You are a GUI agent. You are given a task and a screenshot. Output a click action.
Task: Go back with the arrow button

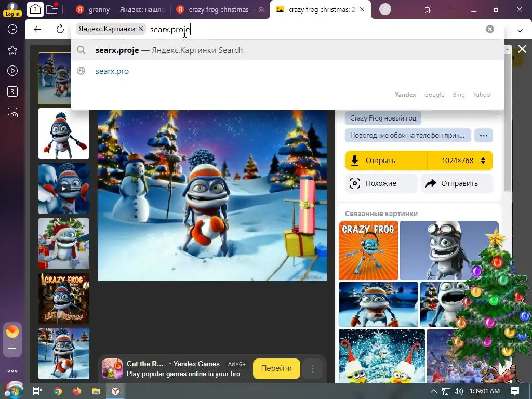tap(37, 29)
